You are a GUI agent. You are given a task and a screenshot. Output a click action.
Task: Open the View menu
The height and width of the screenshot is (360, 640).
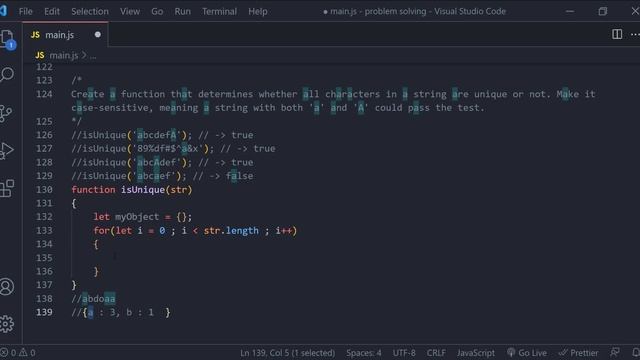[x=130, y=11]
